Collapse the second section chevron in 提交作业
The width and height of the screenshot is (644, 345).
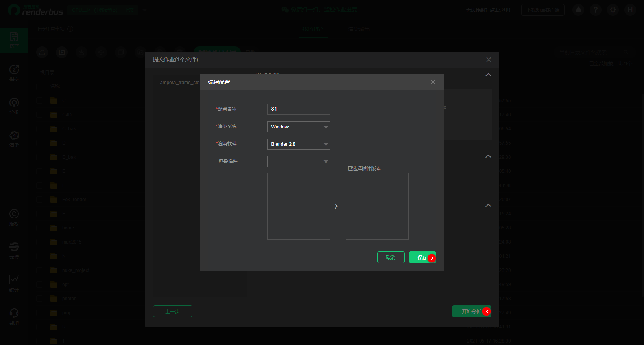click(x=488, y=156)
